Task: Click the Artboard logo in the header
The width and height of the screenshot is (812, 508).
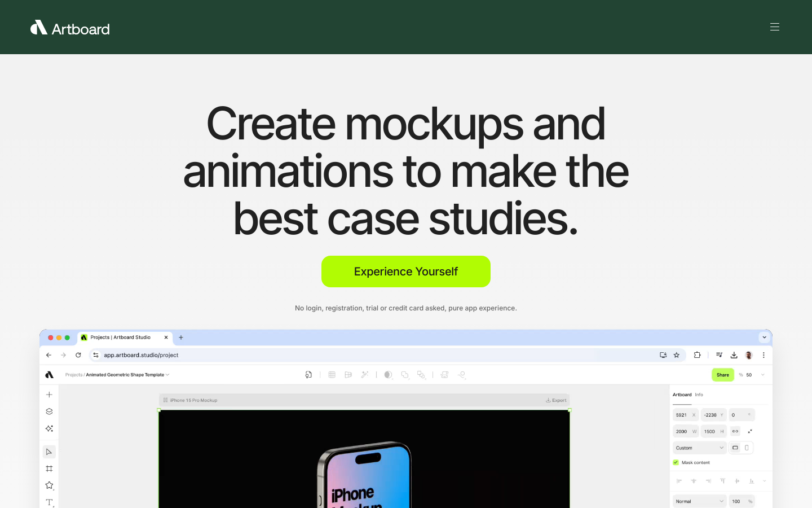Action: 70,28
